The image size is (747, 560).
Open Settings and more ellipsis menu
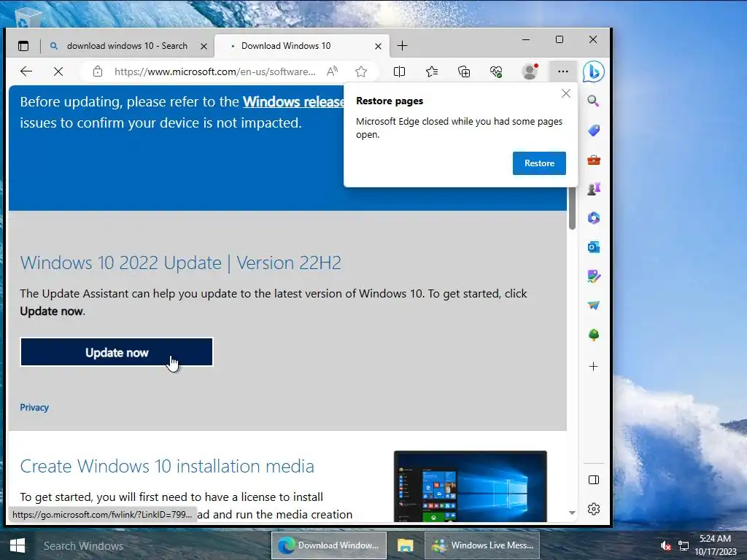tap(562, 71)
